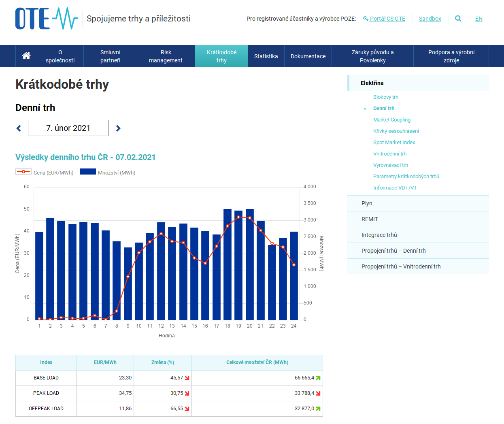Select the Market Coupling sidebar link
The width and height of the screenshot is (504, 424).
pyautogui.click(x=391, y=119)
